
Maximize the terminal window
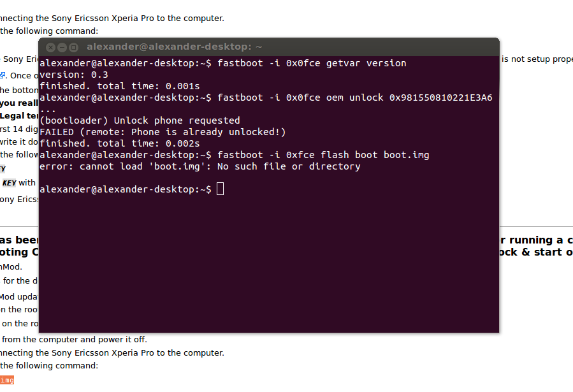[73, 48]
